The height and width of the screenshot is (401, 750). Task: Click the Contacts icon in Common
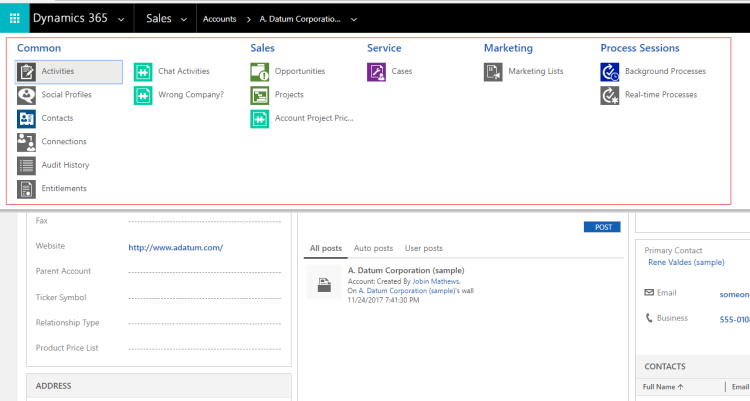[x=26, y=118]
